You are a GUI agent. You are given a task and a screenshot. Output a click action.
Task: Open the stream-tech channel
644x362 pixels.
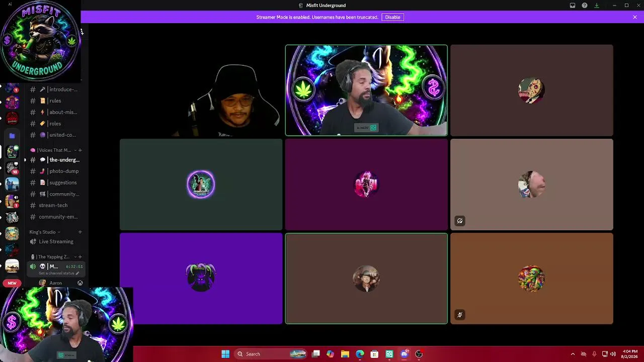pos(55,205)
